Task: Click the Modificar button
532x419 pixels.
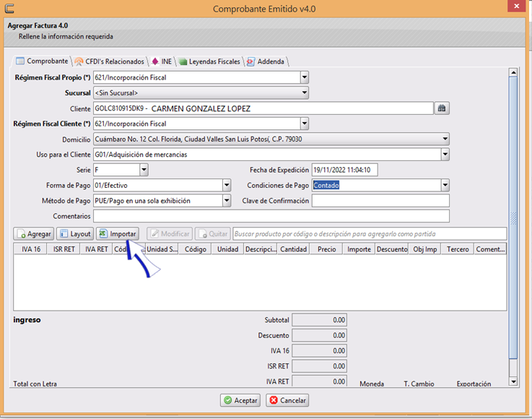Action: tap(170, 233)
